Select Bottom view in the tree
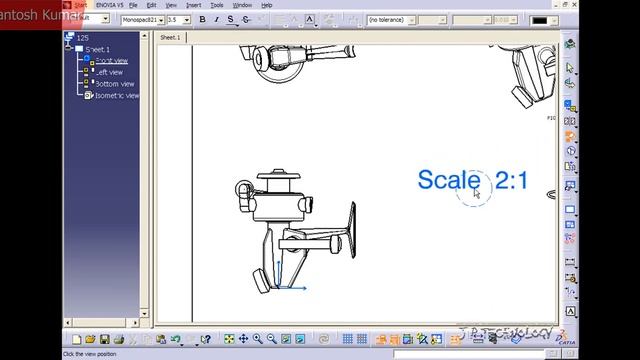 click(x=115, y=84)
